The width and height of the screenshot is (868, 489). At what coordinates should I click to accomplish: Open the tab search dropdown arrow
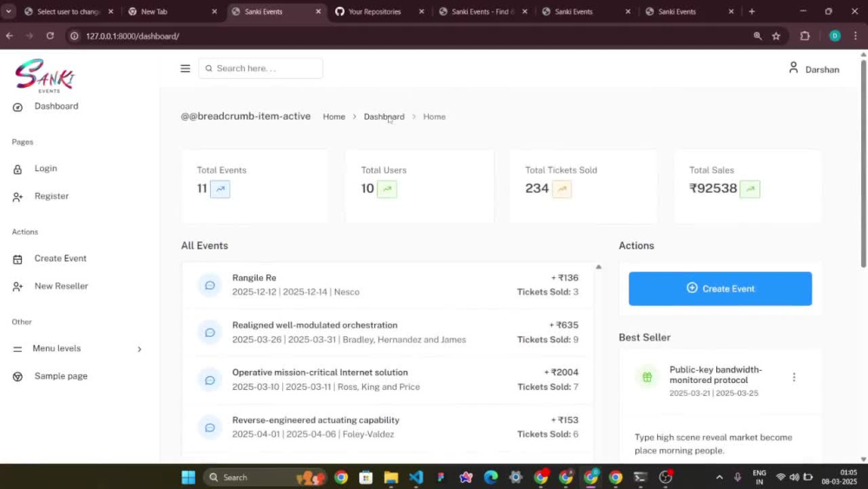click(x=9, y=11)
